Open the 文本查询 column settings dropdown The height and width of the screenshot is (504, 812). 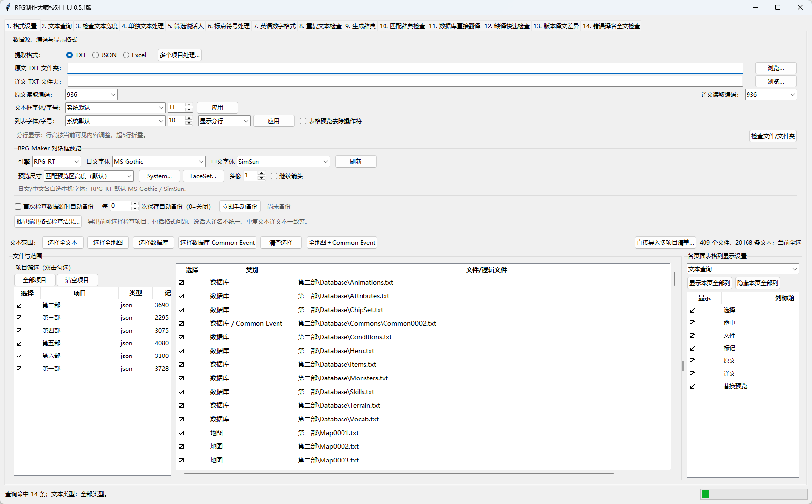coord(743,269)
